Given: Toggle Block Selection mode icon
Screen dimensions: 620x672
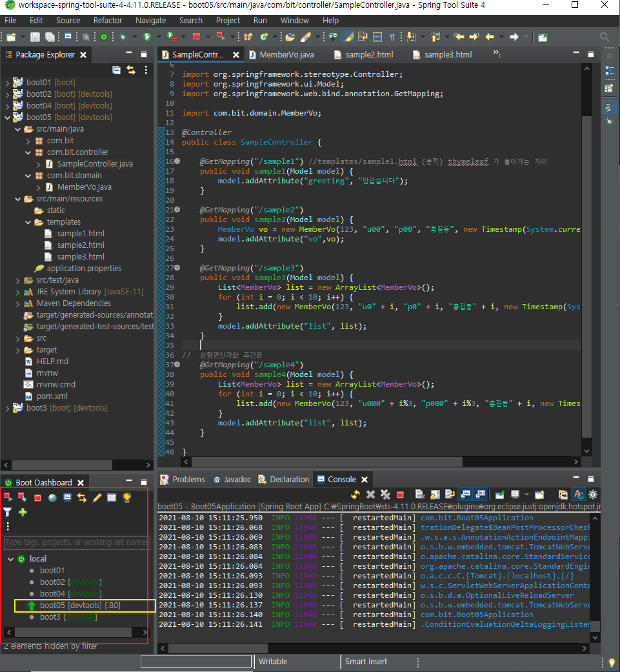Looking at the screenshot, I should 377,37.
